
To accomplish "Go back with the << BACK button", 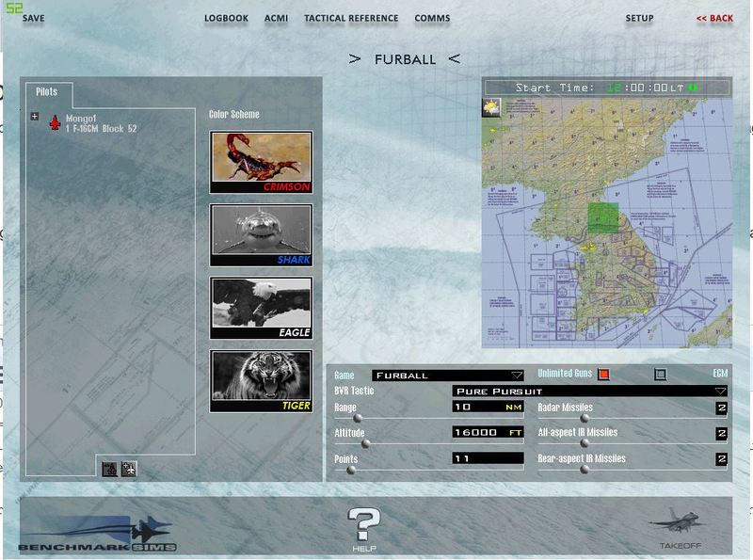I will [x=714, y=18].
